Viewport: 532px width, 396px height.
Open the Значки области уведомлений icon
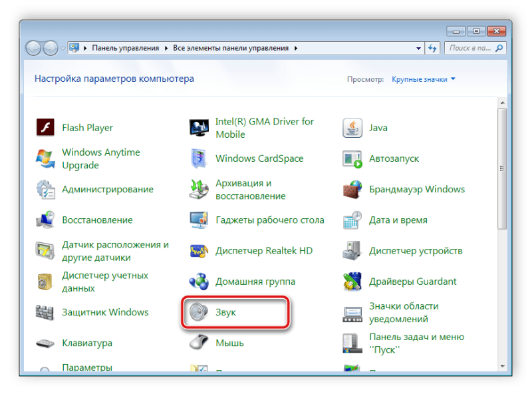click(352, 314)
